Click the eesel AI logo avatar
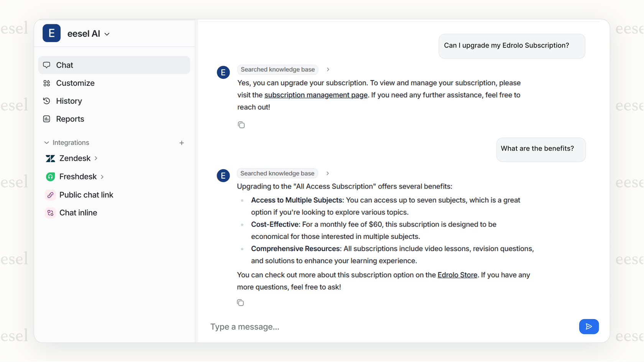 tap(51, 33)
